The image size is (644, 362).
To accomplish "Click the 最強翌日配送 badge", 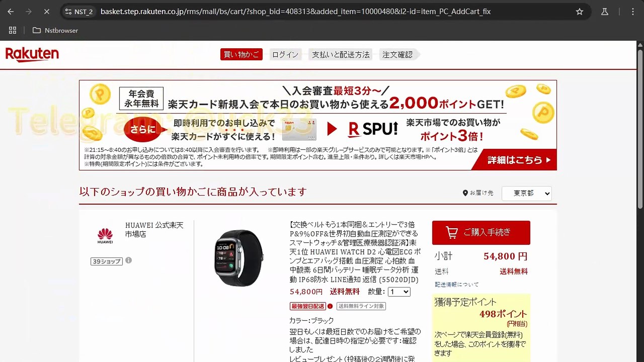I will [308, 306].
